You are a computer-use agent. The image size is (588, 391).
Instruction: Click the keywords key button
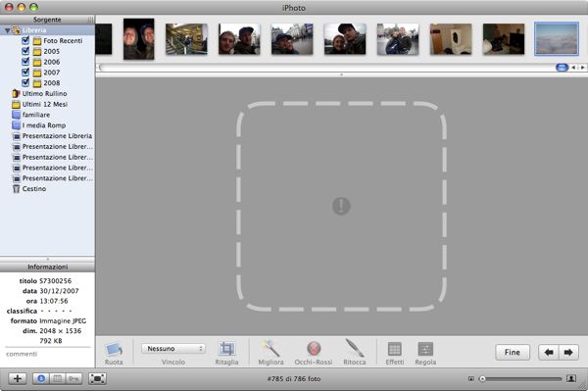coord(73,378)
